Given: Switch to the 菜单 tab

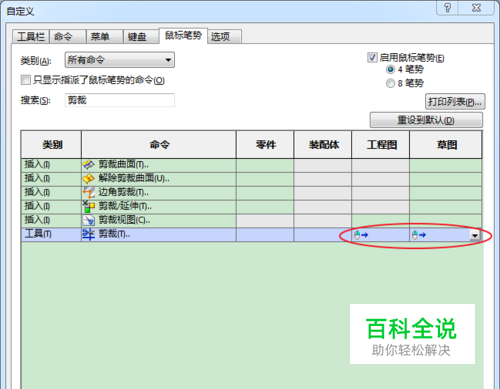Looking at the screenshot, I should click(105, 36).
